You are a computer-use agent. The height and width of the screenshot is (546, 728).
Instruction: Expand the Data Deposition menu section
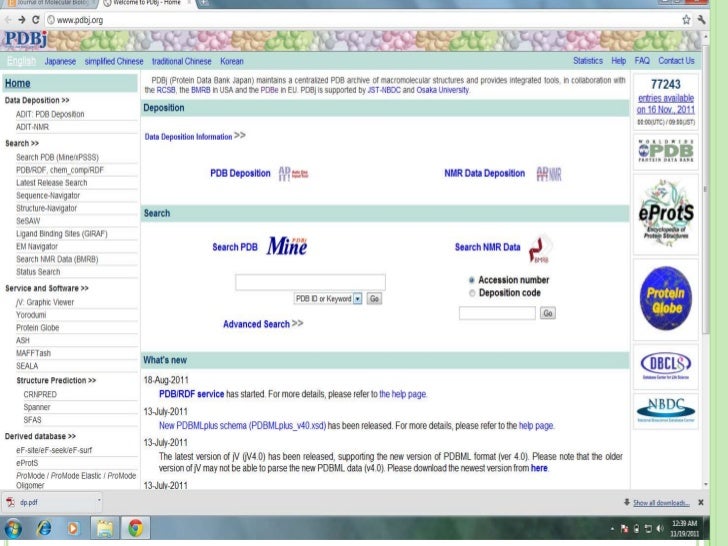point(37,100)
